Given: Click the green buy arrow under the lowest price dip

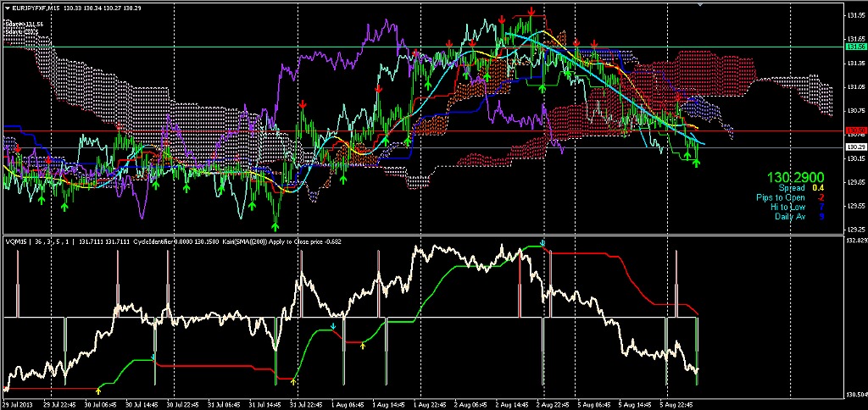Looking at the screenshot, I should click(x=275, y=225).
